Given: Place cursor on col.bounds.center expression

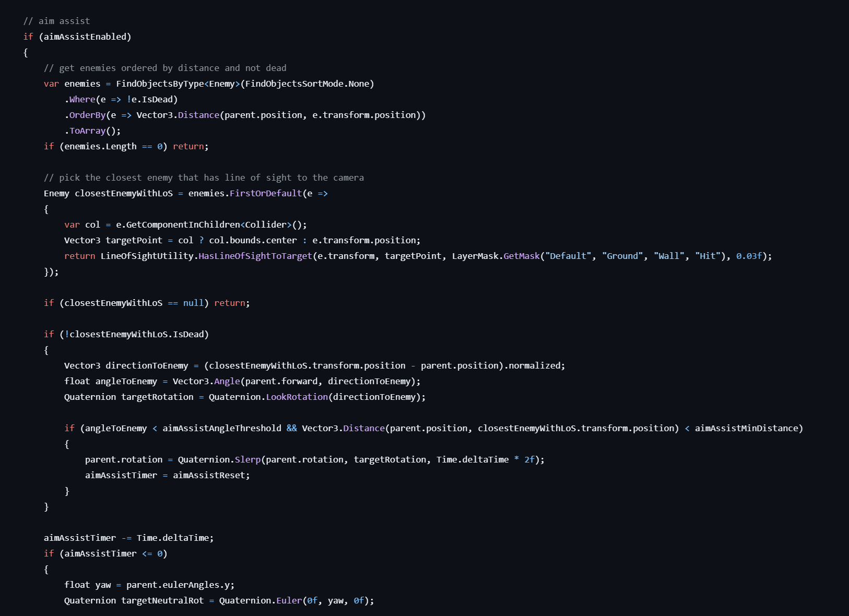Looking at the screenshot, I should 253,240.
